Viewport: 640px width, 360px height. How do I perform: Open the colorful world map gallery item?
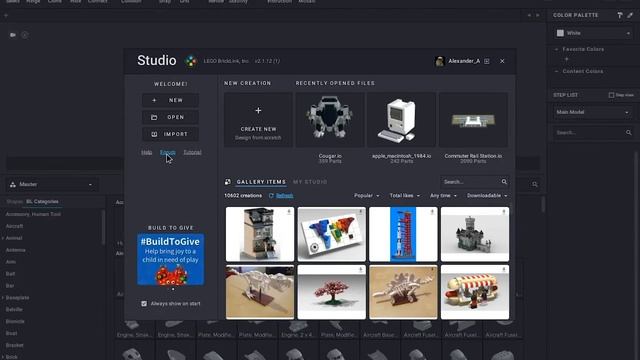[x=331, y=234]
